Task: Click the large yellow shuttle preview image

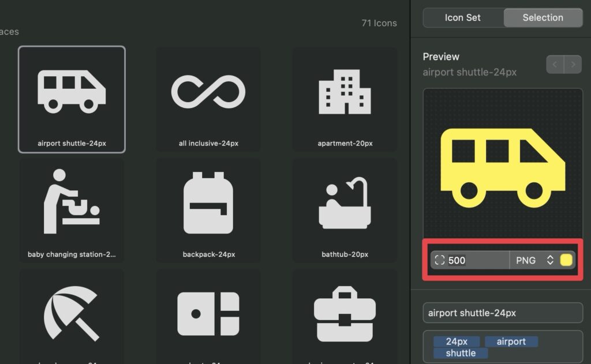Action: [503, 168]
